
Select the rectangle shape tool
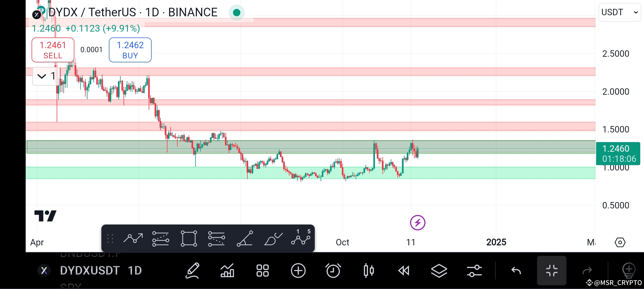coord(189,238)
